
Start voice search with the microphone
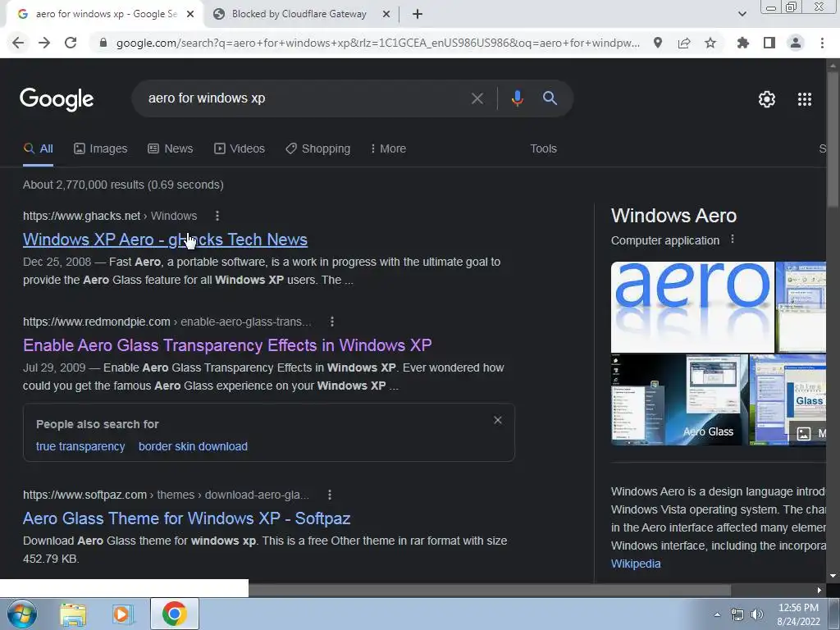[x=517, y=98]
